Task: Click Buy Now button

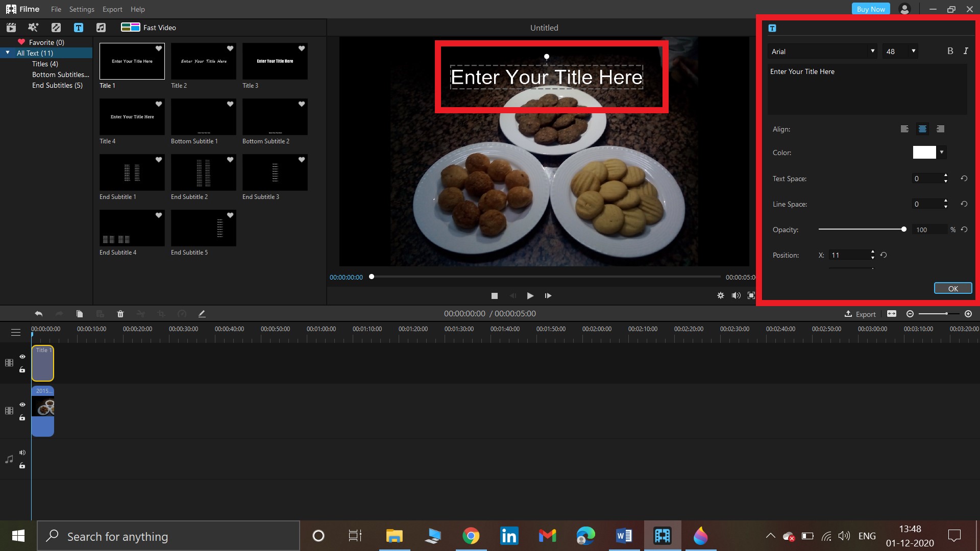Action: (871, 9)
